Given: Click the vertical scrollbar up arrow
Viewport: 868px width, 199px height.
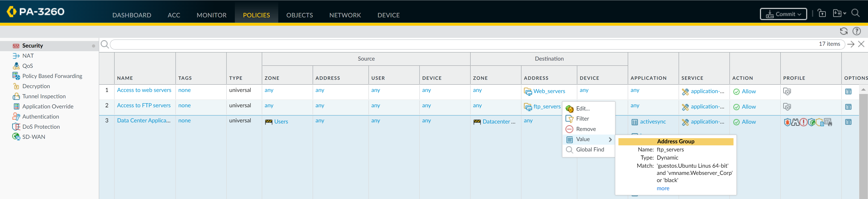Looking at the screenshot, I should 863,89.
